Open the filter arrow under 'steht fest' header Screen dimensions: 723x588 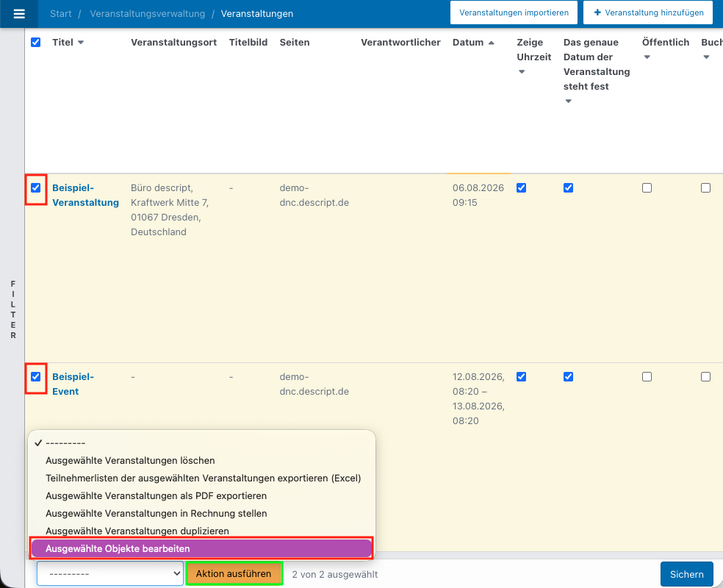pos(568,101)
